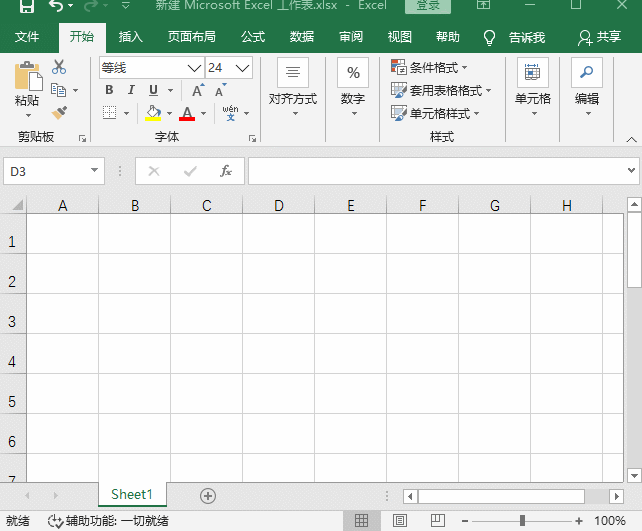Image resolution: width=642 pixels, height=531 pixels.
Task: Toggle bold formatting
Action: [109, 90]
